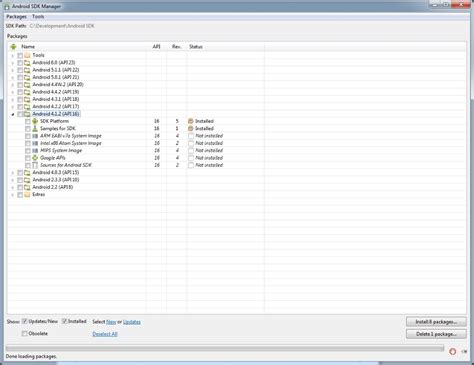Click the log icon beside the stop icon
Viewport: 474px width, 365px height.
pyautogui.click(x=464, y=351)
